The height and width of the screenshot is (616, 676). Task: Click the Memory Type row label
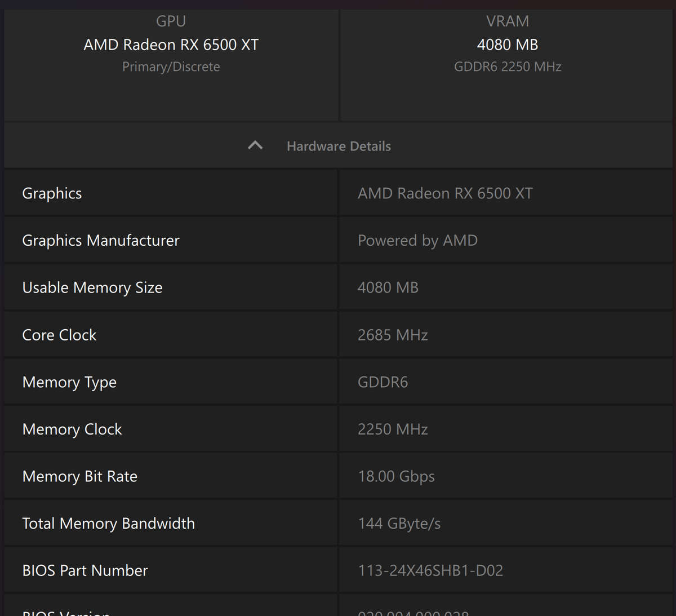[69, 382]
